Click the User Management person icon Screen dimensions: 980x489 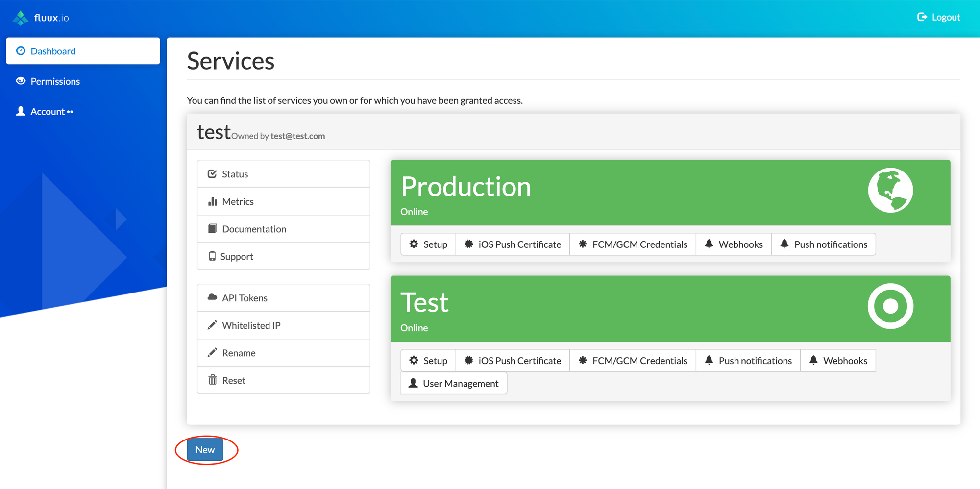click(x=413, y=383)
